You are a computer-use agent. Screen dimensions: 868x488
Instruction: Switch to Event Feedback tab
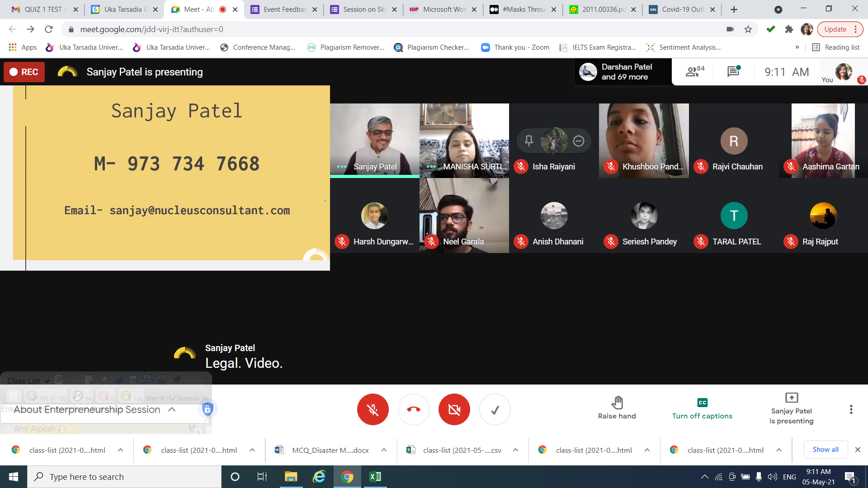coord(284,9)
